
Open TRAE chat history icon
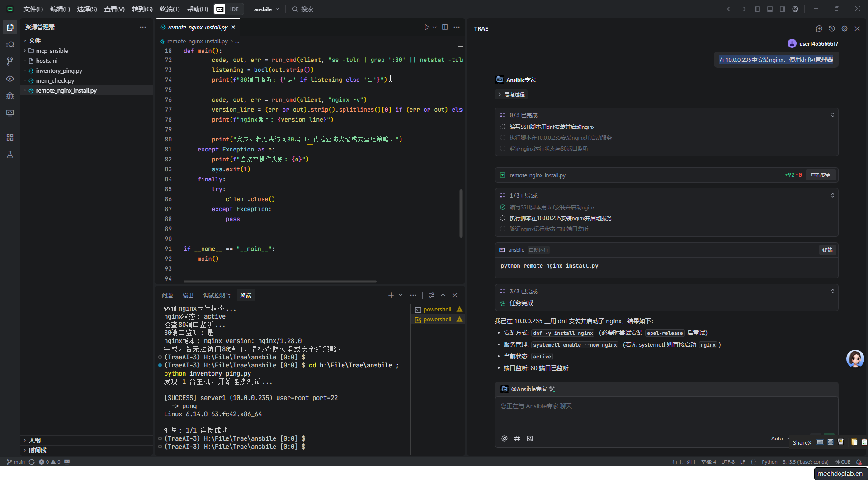[x=832, y=28]
